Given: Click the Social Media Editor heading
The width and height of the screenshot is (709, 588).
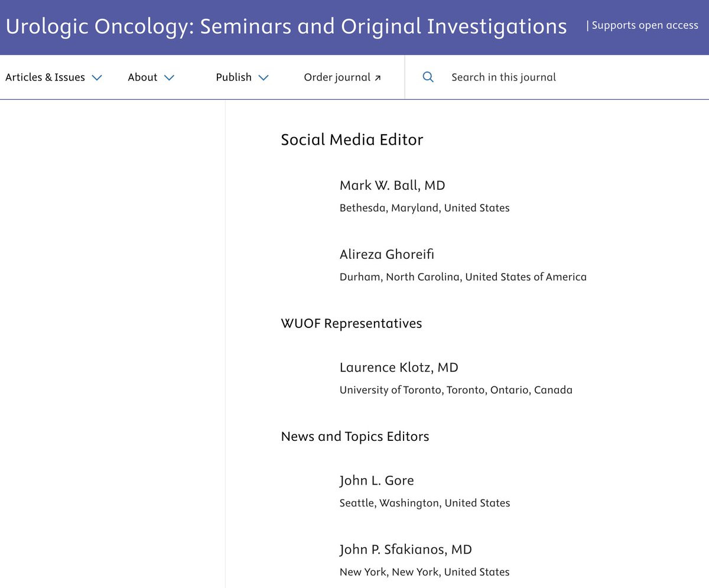Looking at the screenshot, I should (x=352, y=140).
